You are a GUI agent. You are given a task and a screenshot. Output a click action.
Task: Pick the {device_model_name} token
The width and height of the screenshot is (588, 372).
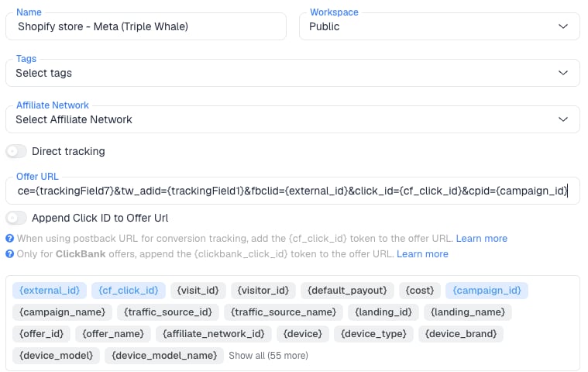click(x=164, y=356)
